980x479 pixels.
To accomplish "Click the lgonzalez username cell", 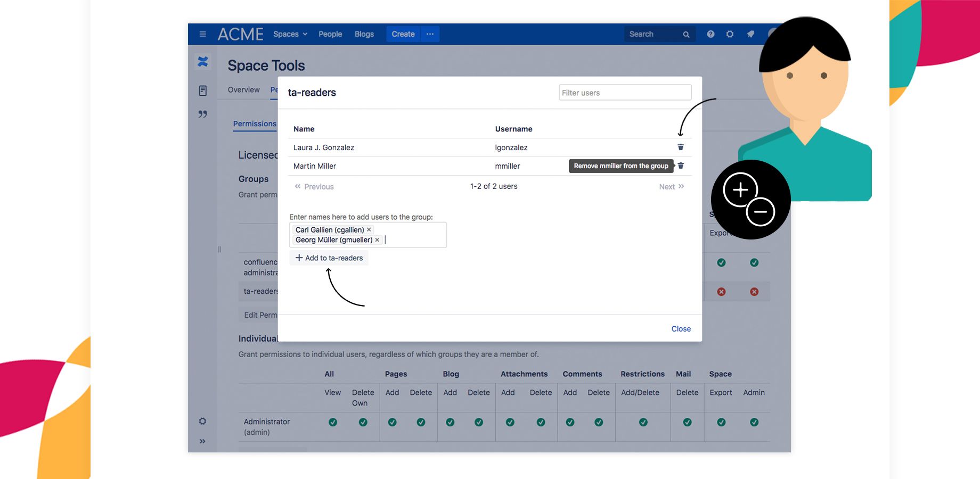I will click(x=511, y=147).
